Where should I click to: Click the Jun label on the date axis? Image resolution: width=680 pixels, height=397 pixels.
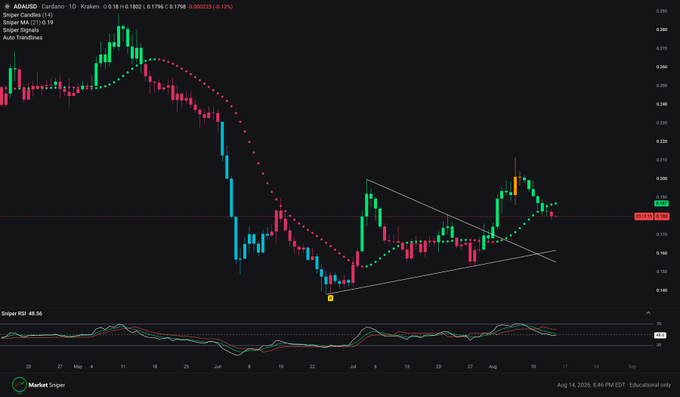(x=218, y=367)
